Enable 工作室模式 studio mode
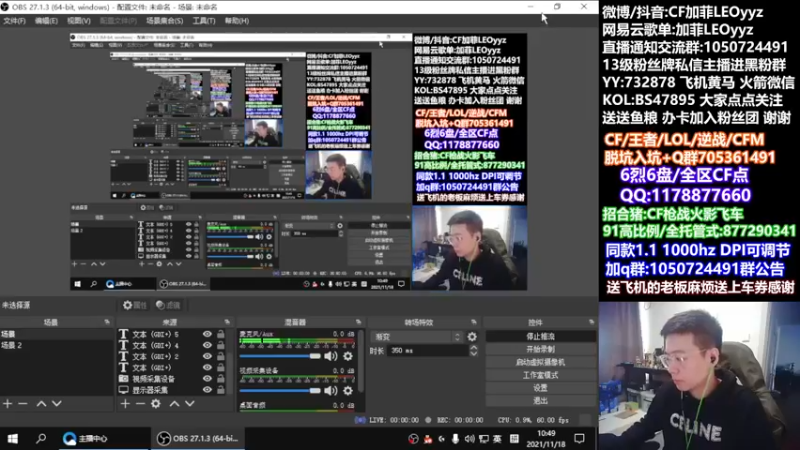800x450 pixels. (540, 374)
